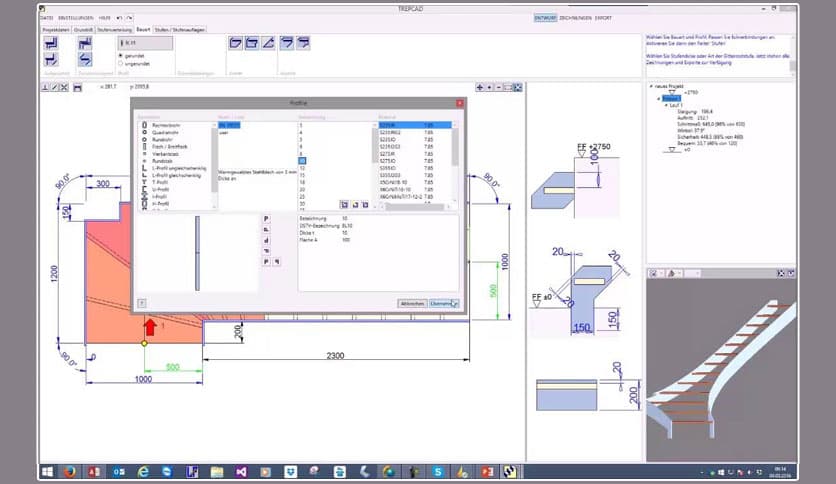The width and height of the screenshot is (836, 484).
Task: Switch to ZEICHNUNGEN mode
Action: tap(575, 18)
